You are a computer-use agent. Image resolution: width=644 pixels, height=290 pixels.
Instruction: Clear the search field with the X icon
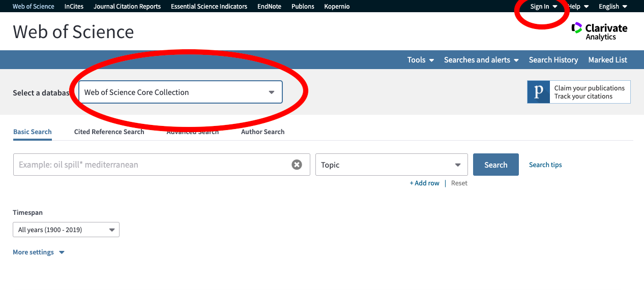297,165
